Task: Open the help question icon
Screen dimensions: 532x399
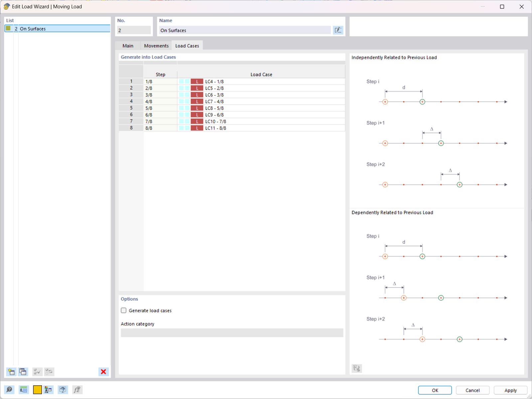Action: (x=9, y=389)
